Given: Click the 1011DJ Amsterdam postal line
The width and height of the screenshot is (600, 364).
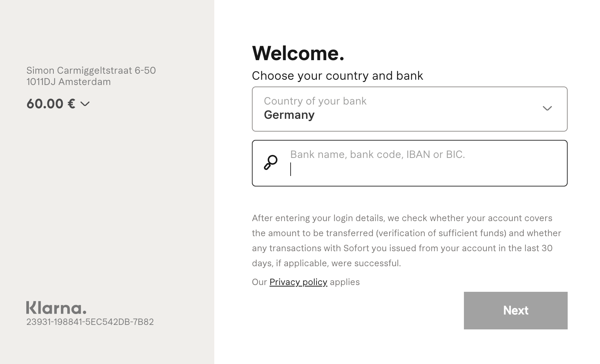Looking at the screenshot, I should tap(68, 82).
